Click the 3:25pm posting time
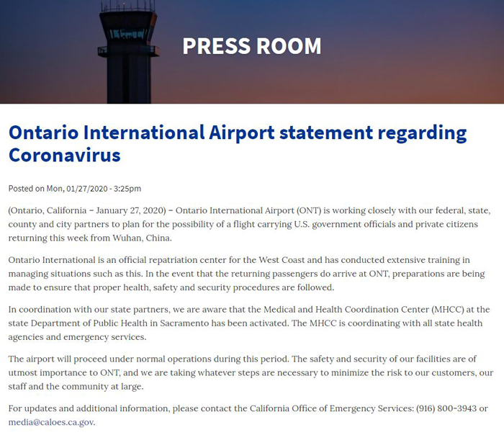Screen dimensions: 504x435 127,189
